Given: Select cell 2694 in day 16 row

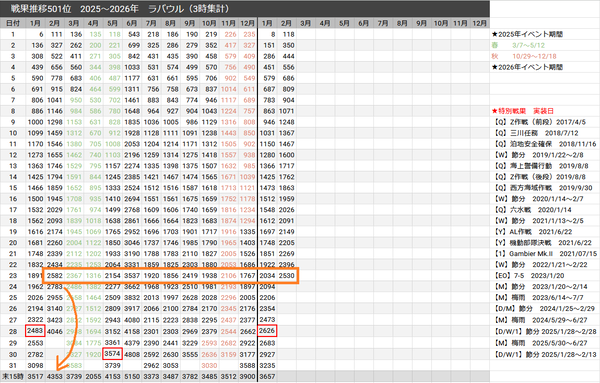Looking at the screenshot, I should click(x=132, y=199).
